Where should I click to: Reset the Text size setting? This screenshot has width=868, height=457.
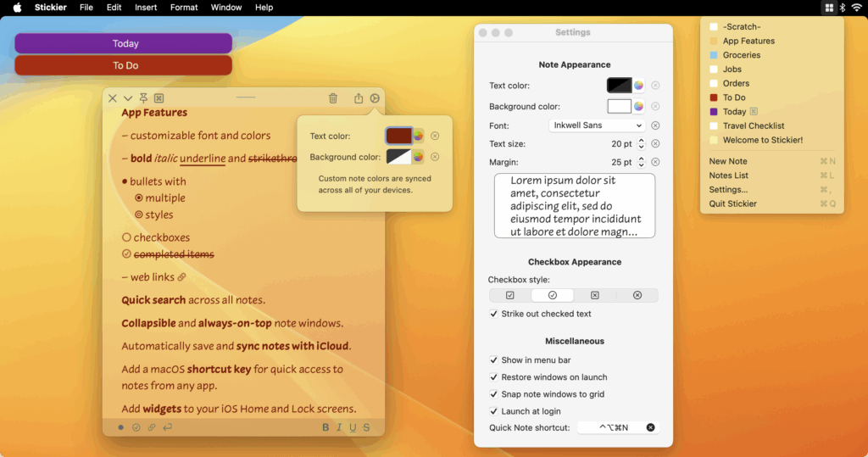[x=655, y=143]
